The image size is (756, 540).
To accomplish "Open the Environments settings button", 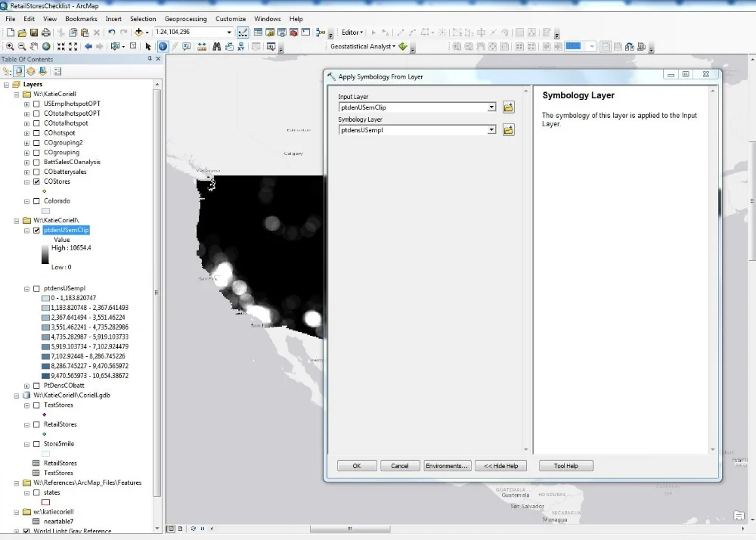I will [x=447, y=466].
